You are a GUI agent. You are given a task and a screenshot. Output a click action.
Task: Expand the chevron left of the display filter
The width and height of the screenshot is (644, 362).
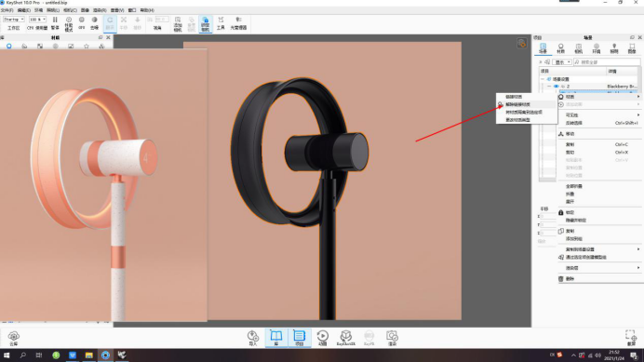pyautogui.click(x=541, y=62)
